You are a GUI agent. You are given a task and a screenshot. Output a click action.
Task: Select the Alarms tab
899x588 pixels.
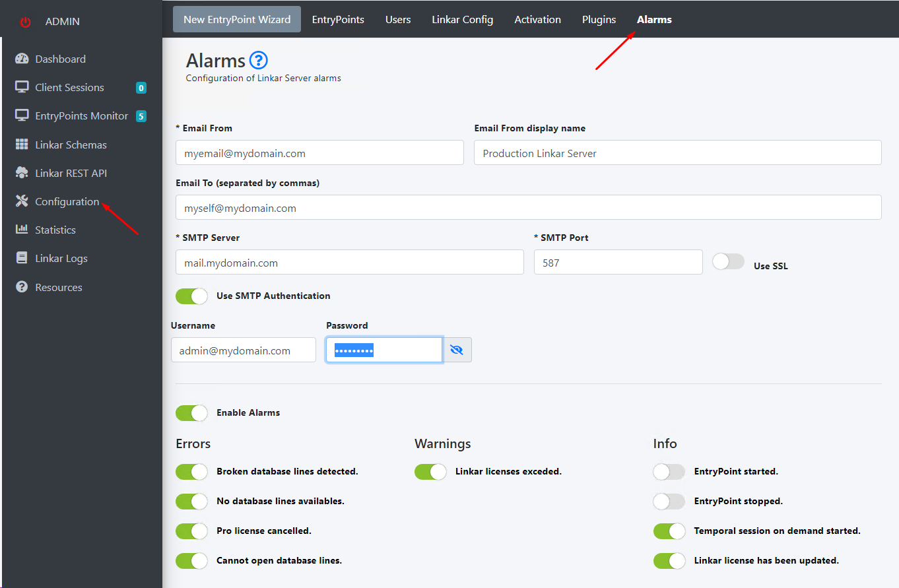pyautogui.click(x=654, y=19)
